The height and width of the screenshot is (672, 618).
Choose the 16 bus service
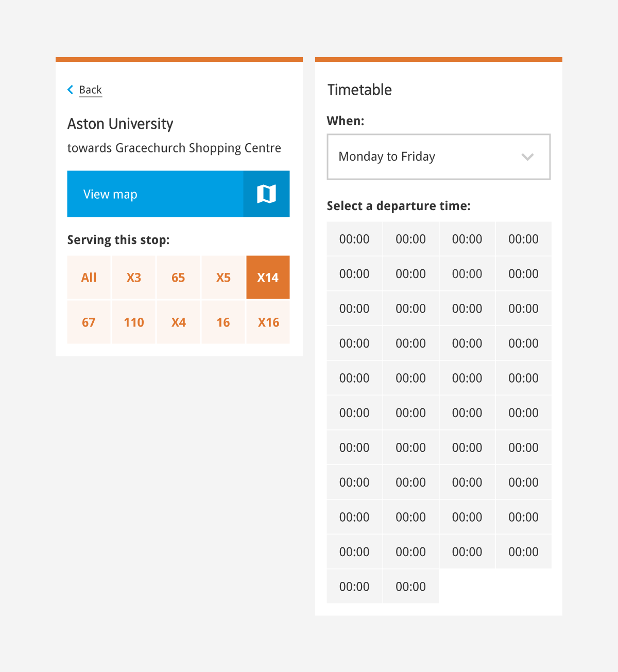223,322
